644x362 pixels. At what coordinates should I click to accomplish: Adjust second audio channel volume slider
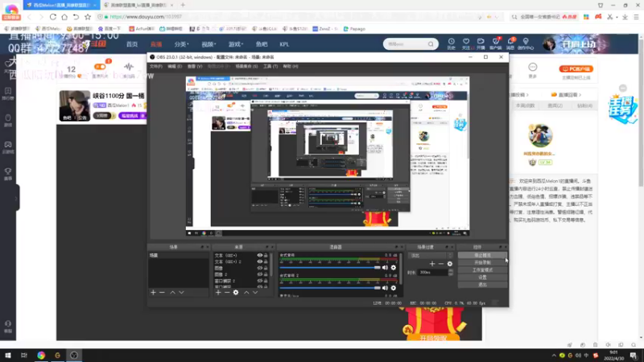tap(330, 288)
